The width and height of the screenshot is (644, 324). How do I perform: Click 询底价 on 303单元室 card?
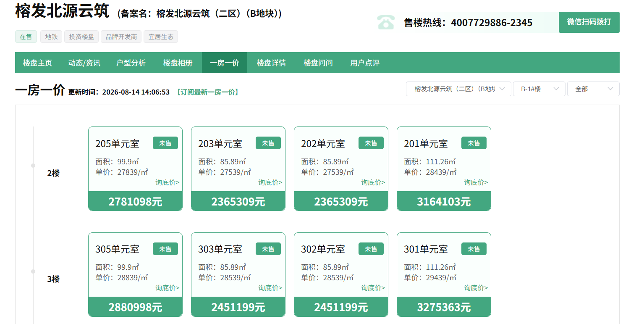(270, 288)
